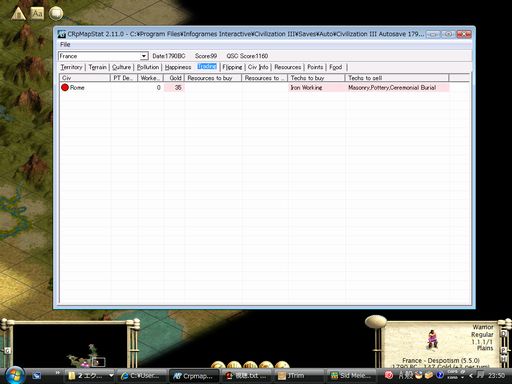
Task: Show hidden system tray icons
Action: [x=471, y=376]
